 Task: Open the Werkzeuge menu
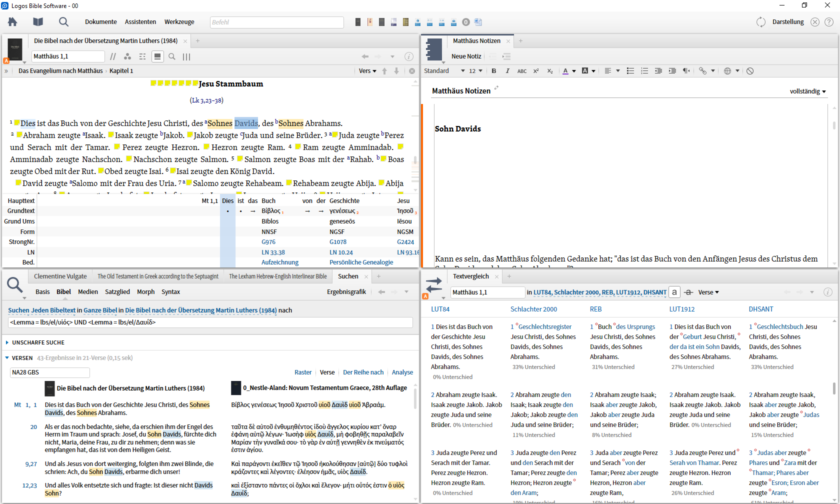[179, 22]
